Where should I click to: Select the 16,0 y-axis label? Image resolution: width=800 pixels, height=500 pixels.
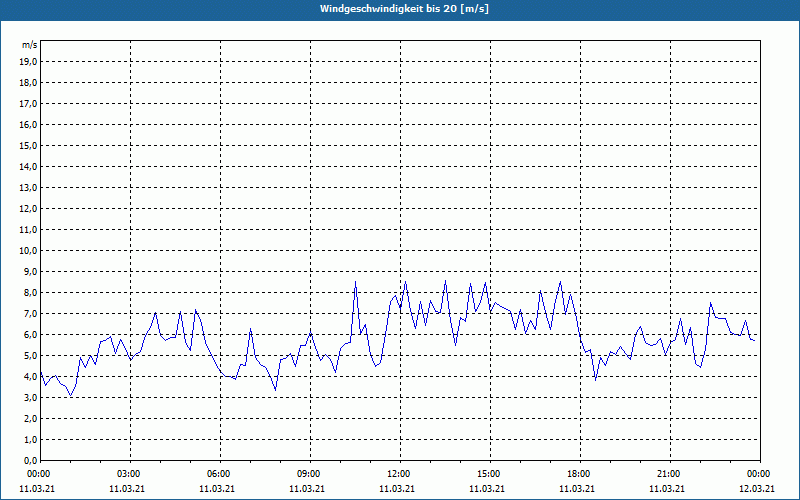pyautogui.click(x=29, y=124)
